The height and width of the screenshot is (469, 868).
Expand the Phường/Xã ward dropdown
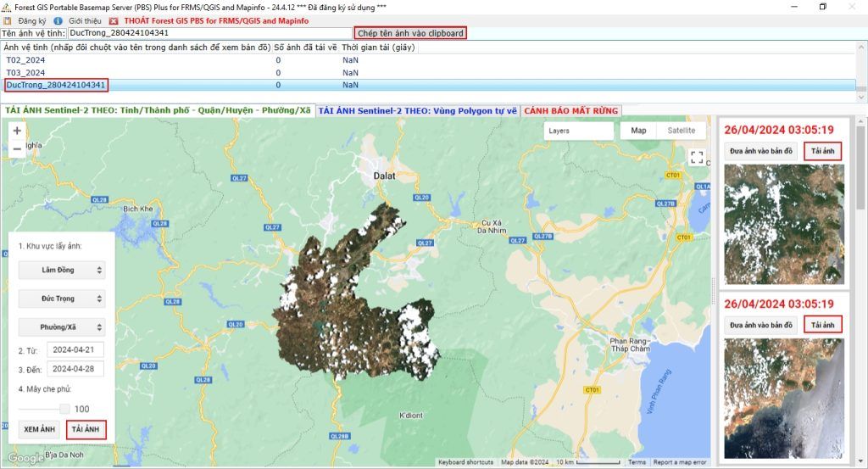61,327
